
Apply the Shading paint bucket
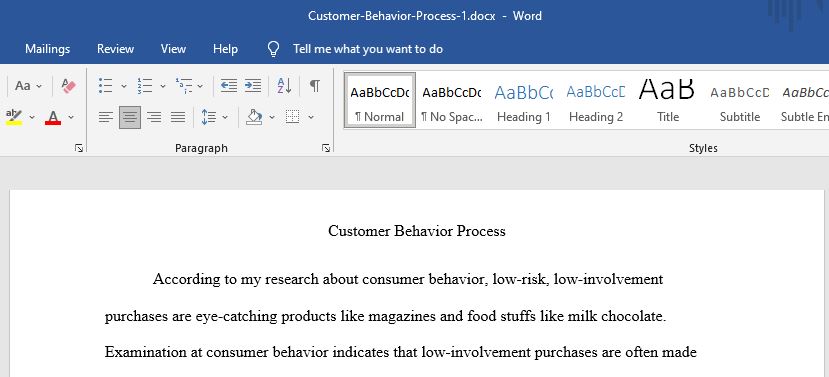point(254,117)
